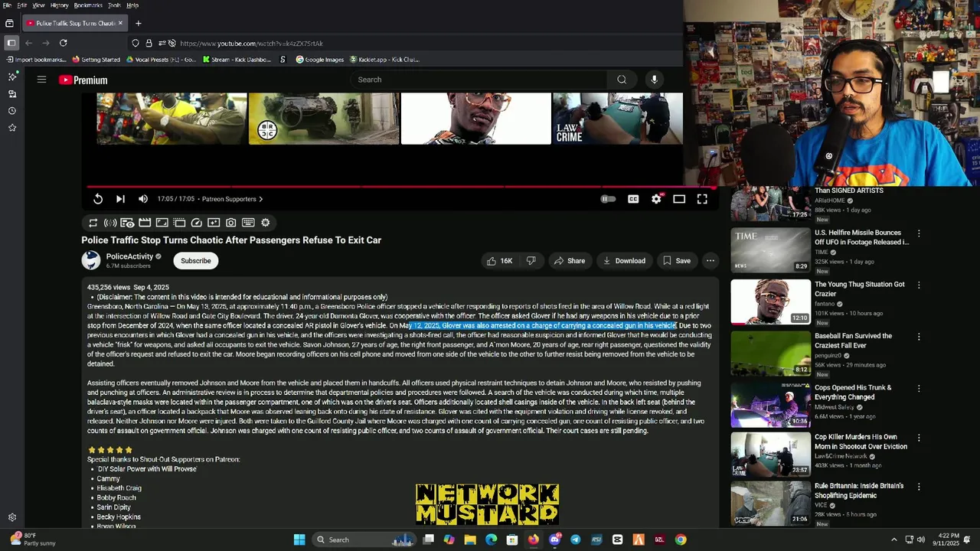Open options for Baseball Fan video

(919, 337)
